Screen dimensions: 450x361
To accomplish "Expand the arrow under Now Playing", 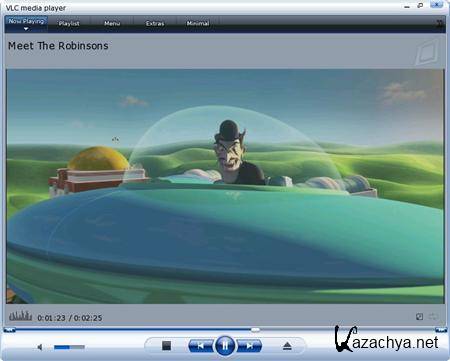I will [x=26, y=29].
